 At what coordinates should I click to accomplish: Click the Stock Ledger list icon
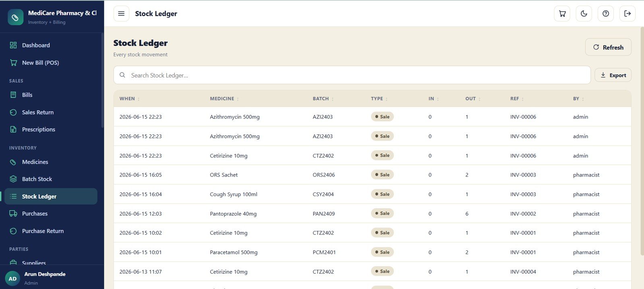[13, 197]
